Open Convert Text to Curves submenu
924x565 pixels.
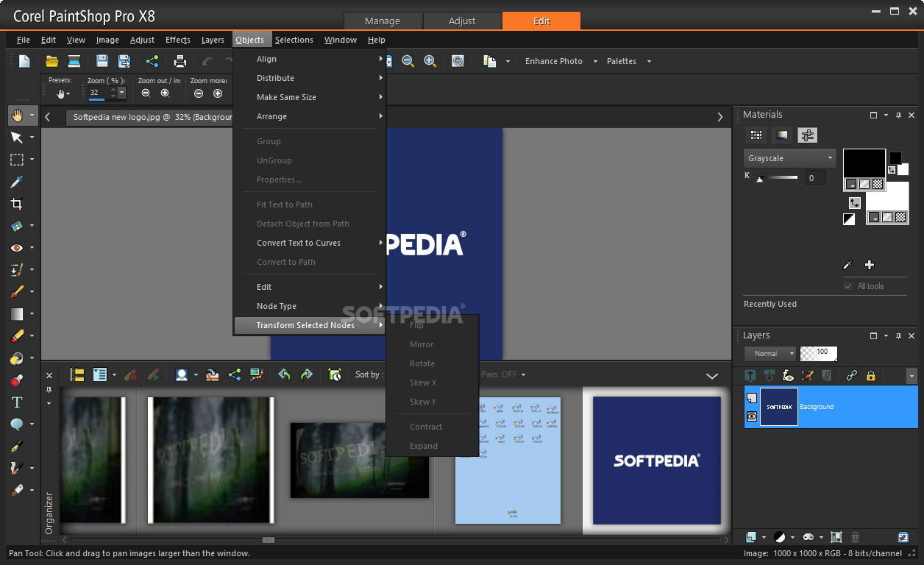point(310,243)
